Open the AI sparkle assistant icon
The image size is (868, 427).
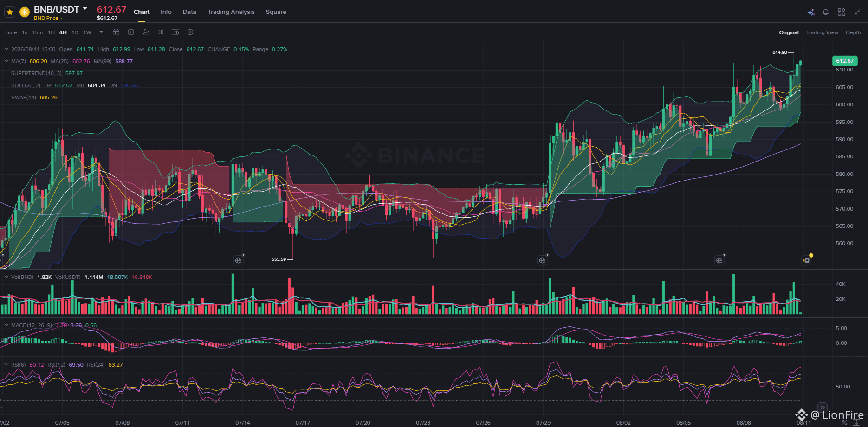tap(811, 13)
